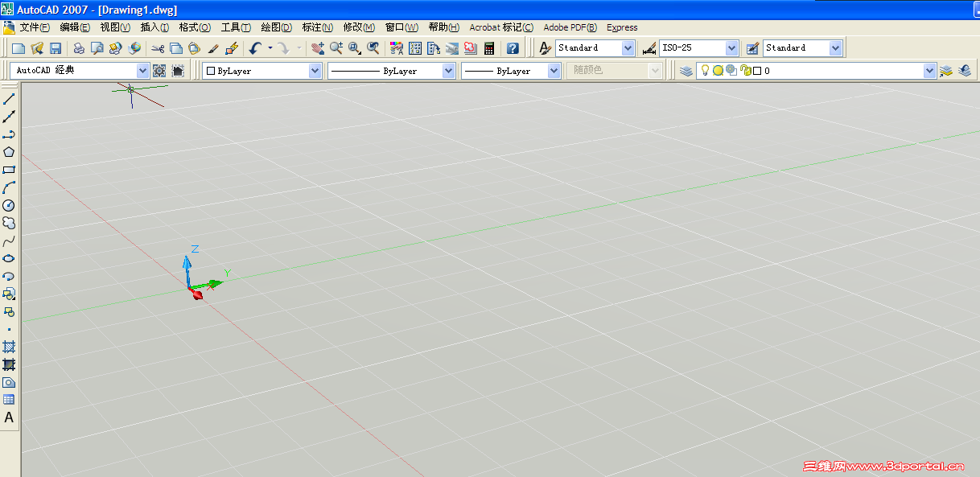Open the Layer Properties Manager icon

click(x=686, y=71)
